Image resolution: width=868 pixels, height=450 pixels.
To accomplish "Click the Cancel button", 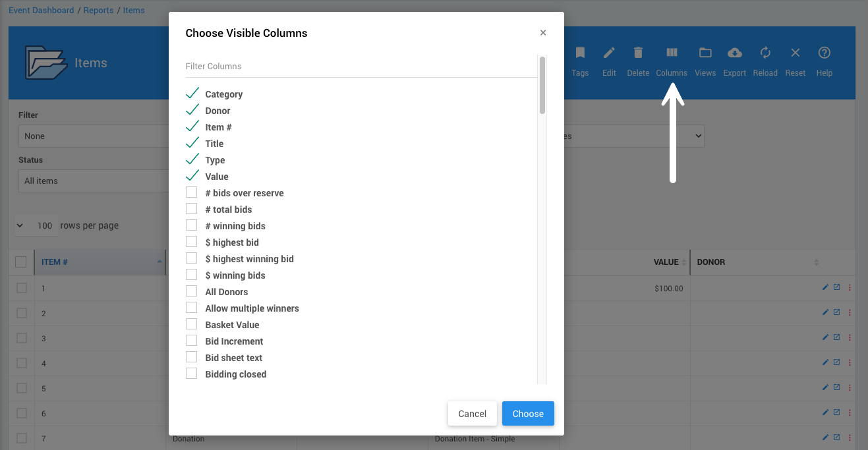I will (472, 414).
